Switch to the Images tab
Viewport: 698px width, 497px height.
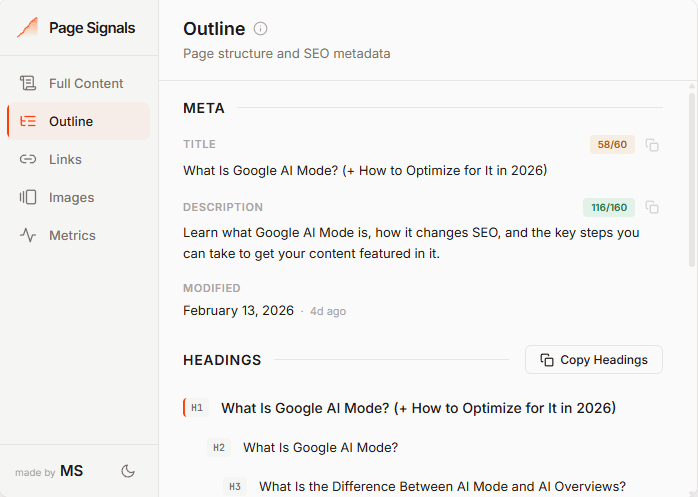click(x=79, y=197)
